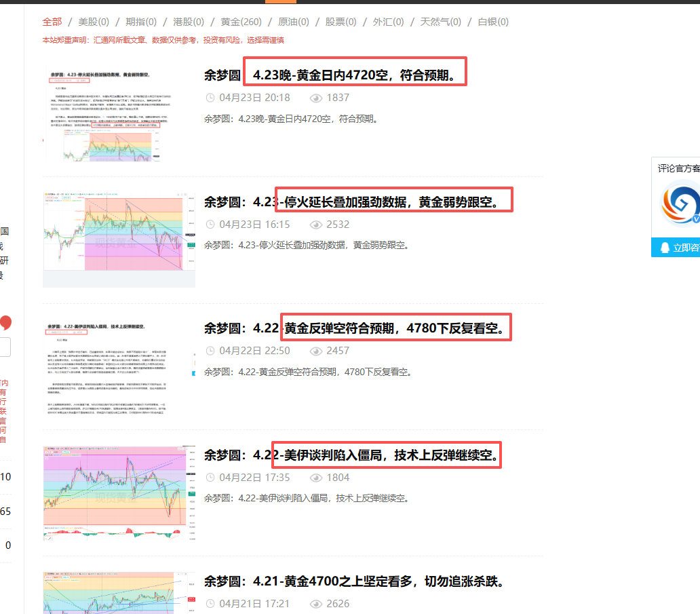Open thumbnail of 4.22 黄金反弹空 article
The height and width of the screenshot is (614, 700).
pos(119,367)
